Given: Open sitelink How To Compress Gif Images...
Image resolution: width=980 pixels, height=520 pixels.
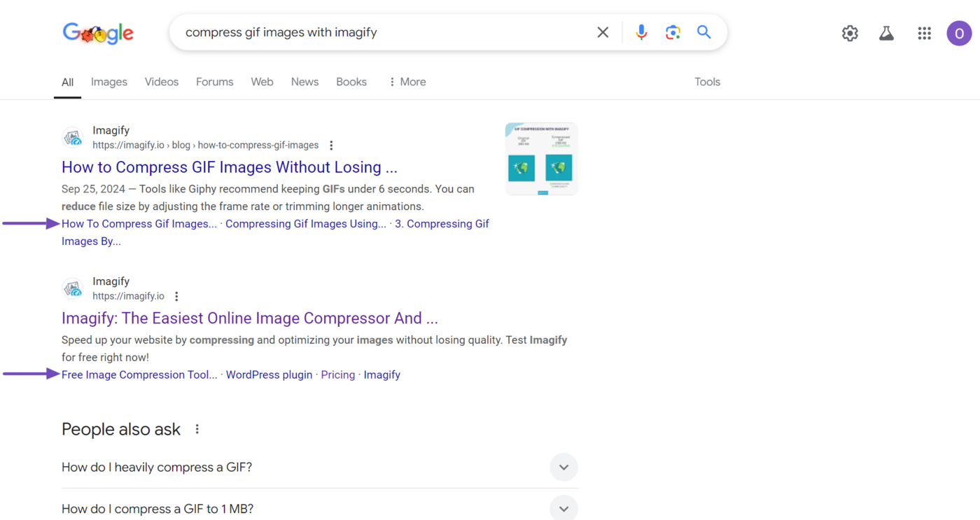Looking at the screenshot, I should click(x=139, y=224).
